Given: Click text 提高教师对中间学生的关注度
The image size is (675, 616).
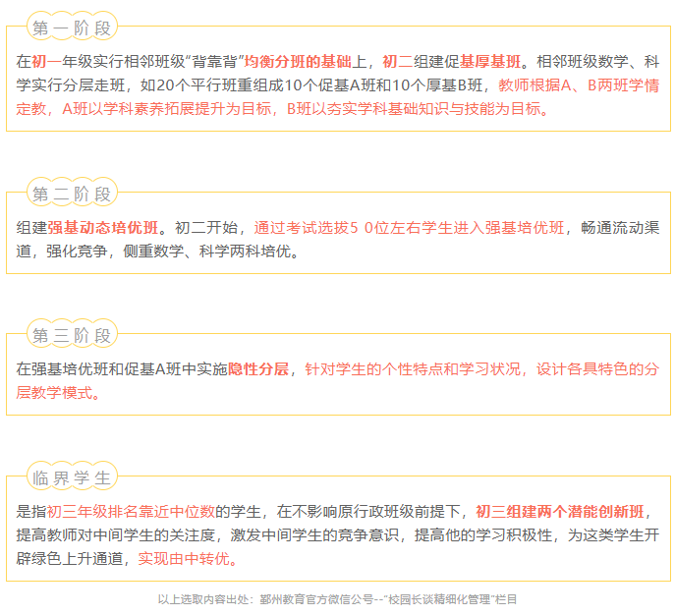Looking at the screenshot, I should click(x=115, y=534).
